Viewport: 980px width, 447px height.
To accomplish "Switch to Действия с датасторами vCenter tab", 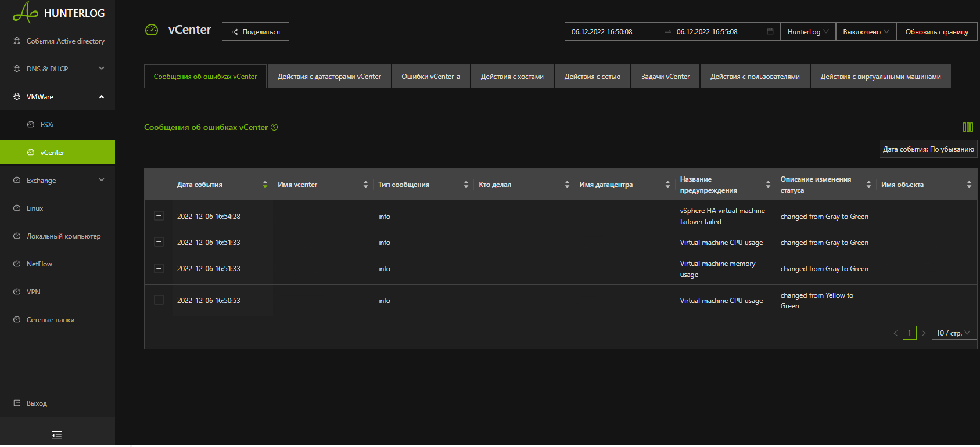I will [x=329, y=76].
